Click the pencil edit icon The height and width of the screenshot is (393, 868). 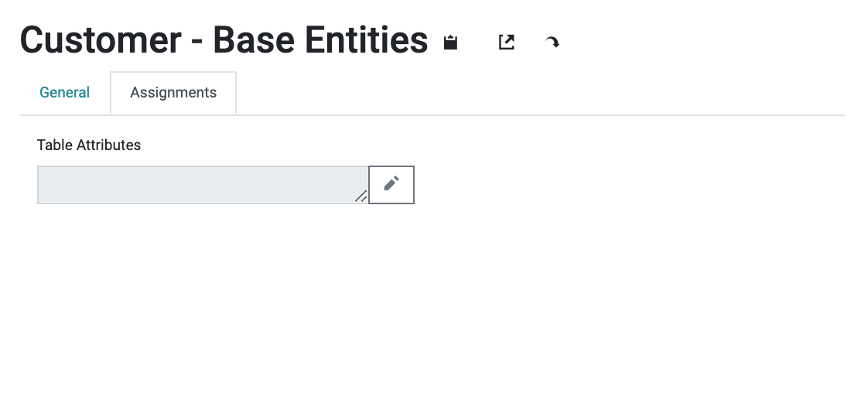391,184
